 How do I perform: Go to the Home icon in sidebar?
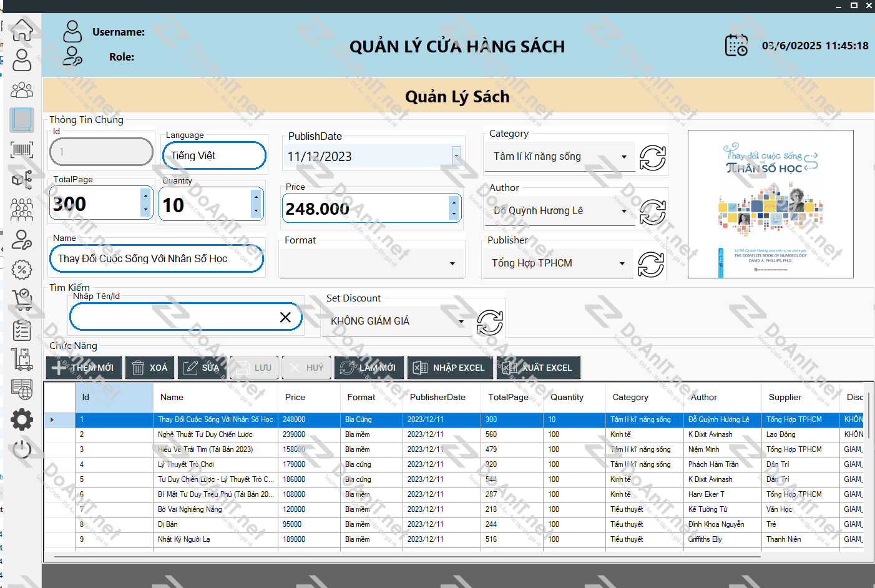(x=22, y=29)
